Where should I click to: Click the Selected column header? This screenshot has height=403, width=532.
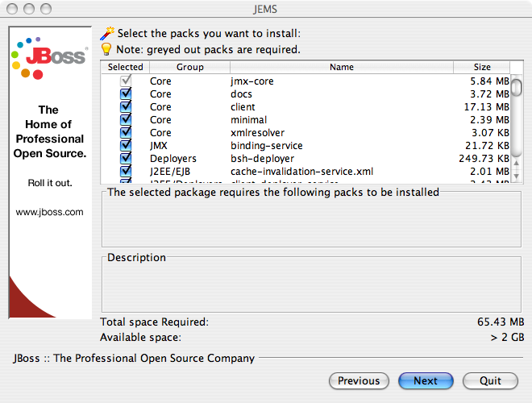(x=125, y=67)
